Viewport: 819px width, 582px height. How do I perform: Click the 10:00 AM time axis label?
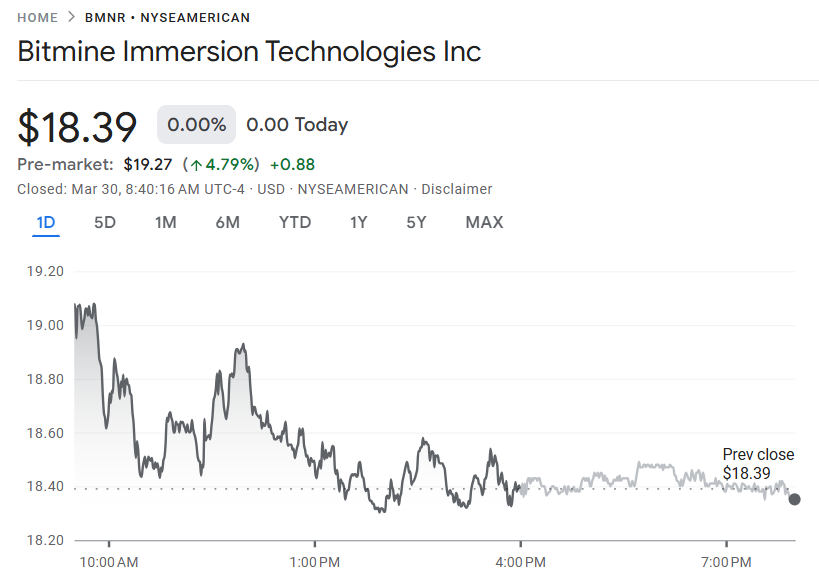pyautogui.click(x=109, y=562)
